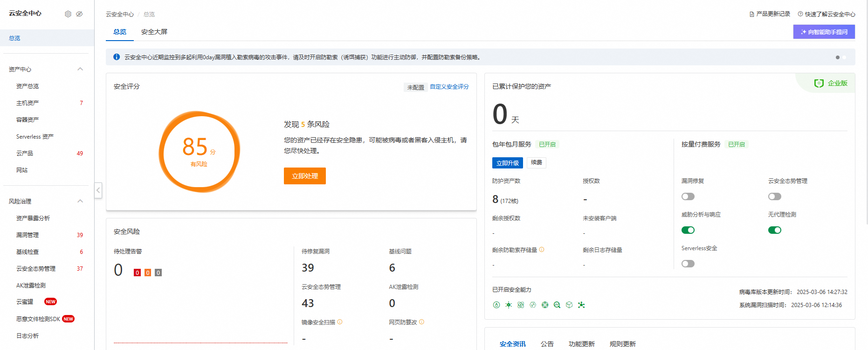Click the round crosshair capability icon
This screenshot has width=868, height=350.
point(545,305)
